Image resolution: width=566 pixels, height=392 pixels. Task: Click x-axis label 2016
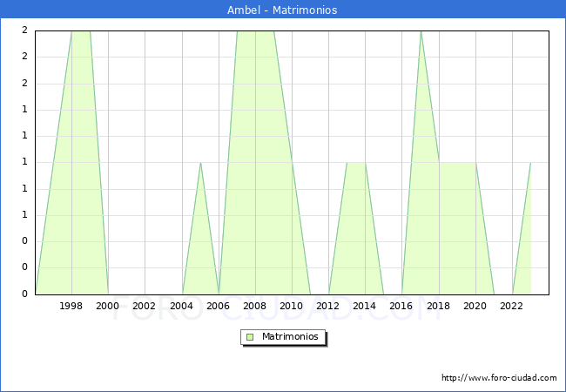(401, 306)
